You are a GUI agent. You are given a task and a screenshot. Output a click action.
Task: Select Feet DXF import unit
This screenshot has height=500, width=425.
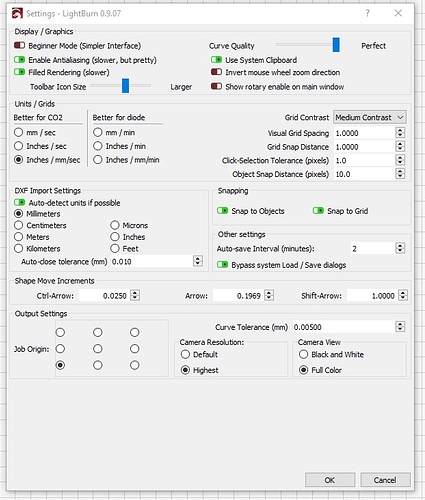(115, 248)
